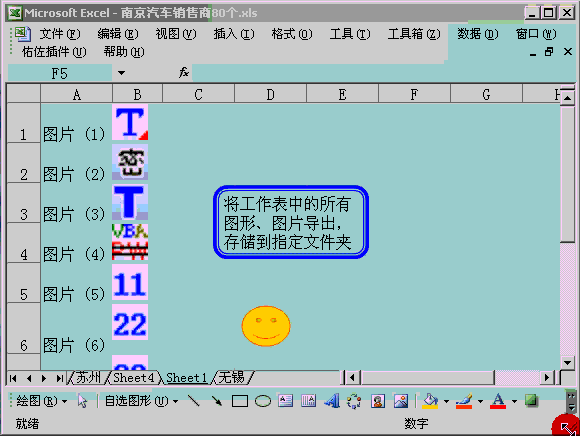Click the smiley face shape
Image resolution: width=580 pixels, height=436 pixels.
pyautogui.click(x=266, y=326)
